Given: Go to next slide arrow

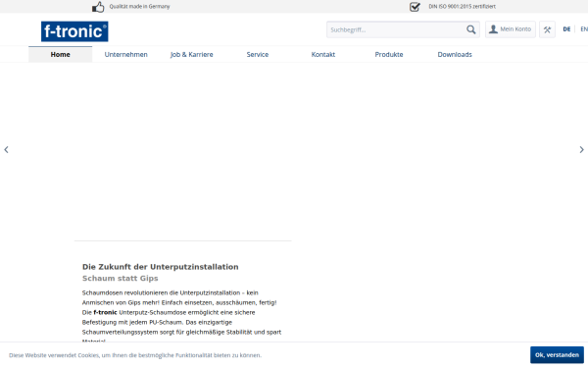Looking at the screenshot, I should (x=581, y=149).
